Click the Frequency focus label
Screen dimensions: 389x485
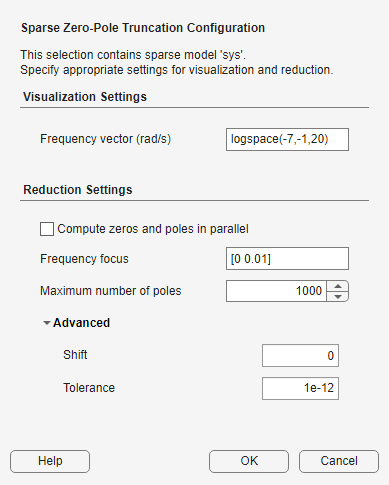coord(84,259)
